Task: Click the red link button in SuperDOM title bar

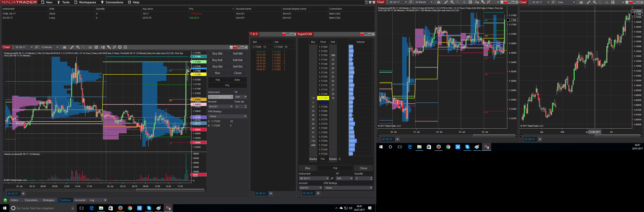Action: pos(362,34)
